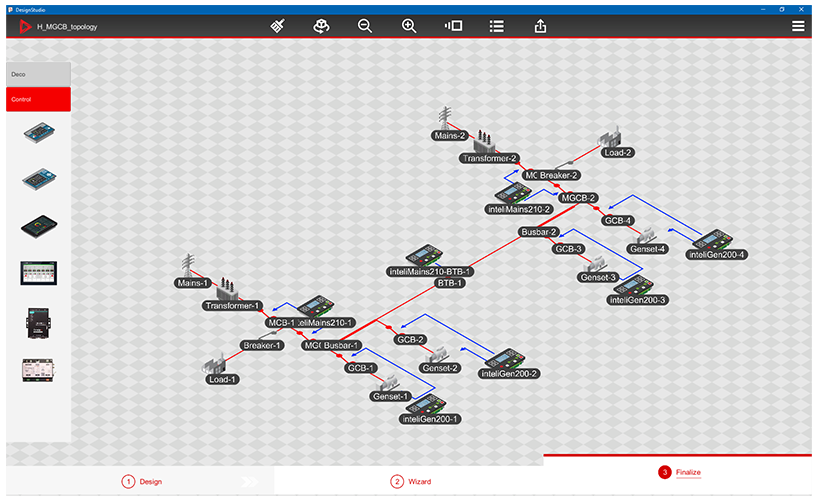The width and height of the screenshot is (817, 500).
Task: Switch to the Deco palette tab
Action: 36,74
